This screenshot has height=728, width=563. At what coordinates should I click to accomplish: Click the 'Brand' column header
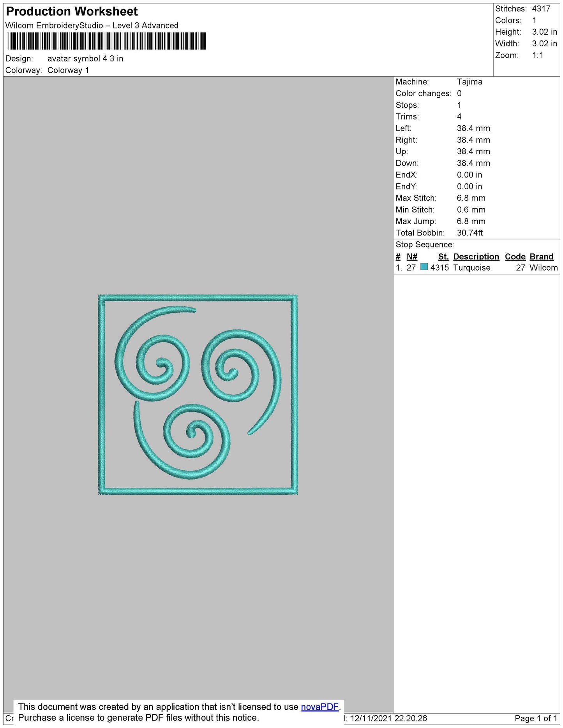[x=542, y=257]
